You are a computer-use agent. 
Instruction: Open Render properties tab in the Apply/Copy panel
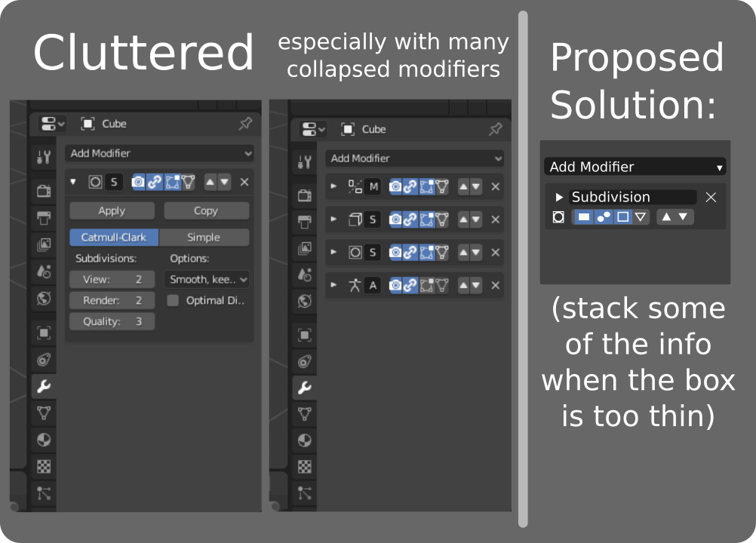pyautogui.click(x=44, y=191)
